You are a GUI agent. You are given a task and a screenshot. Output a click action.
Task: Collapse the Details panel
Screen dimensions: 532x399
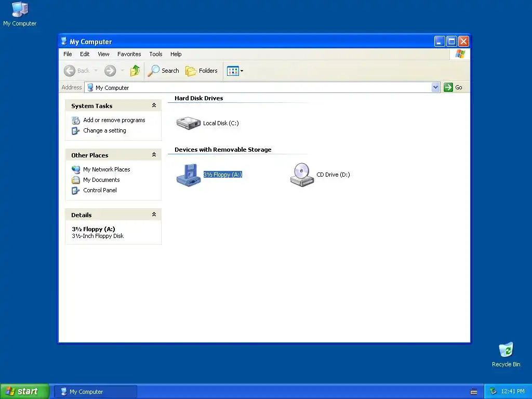(x=154, y=215)
